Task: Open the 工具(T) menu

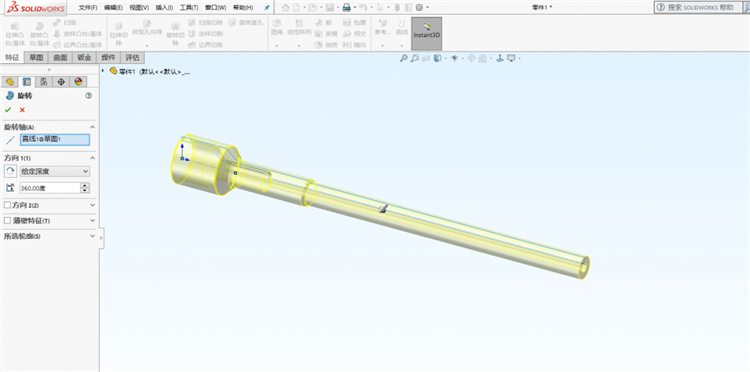Action: (189, 8)
